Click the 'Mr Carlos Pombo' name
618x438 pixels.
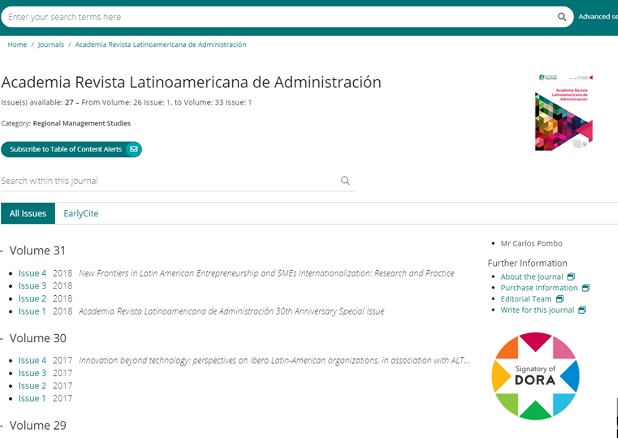(x=531, y=243)
